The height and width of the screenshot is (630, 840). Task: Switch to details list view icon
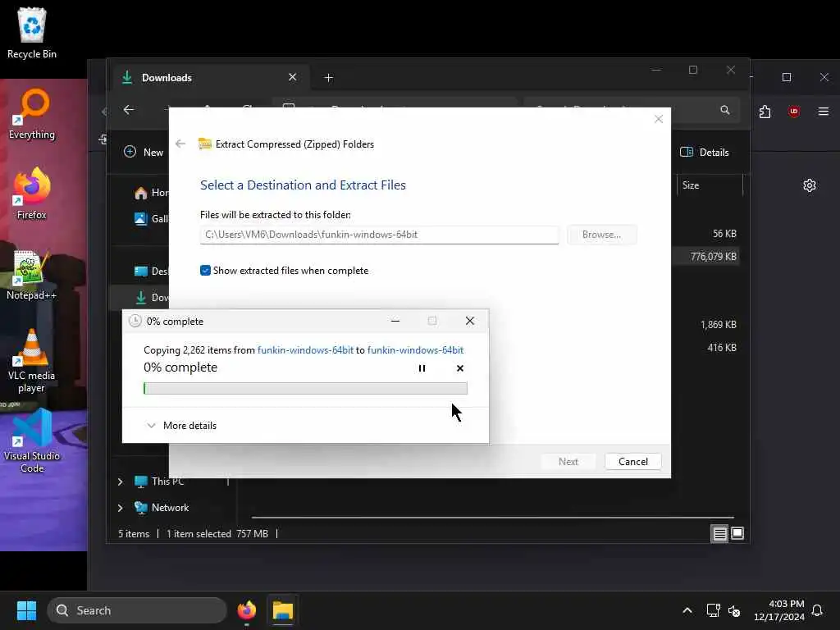point(719,533)
